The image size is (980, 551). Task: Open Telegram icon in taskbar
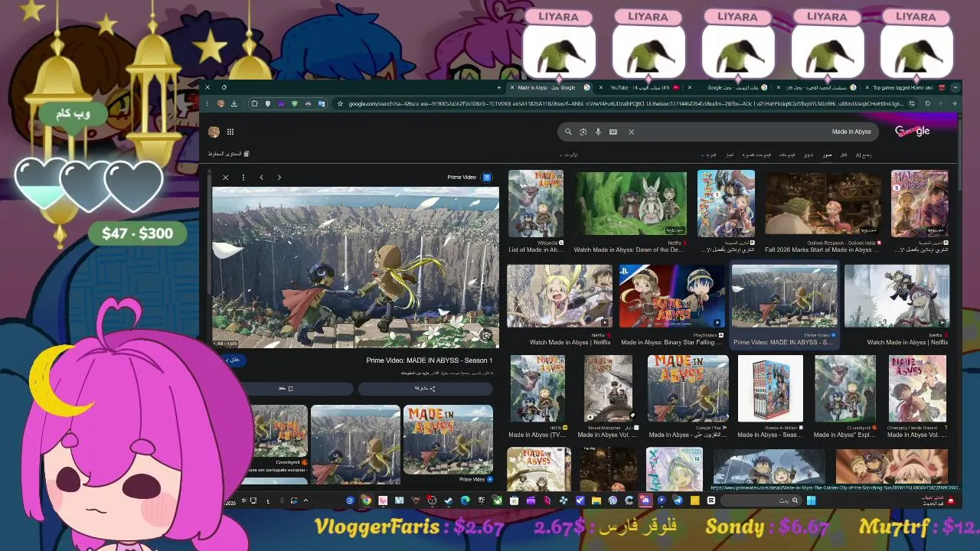click(x=678, y=500)
